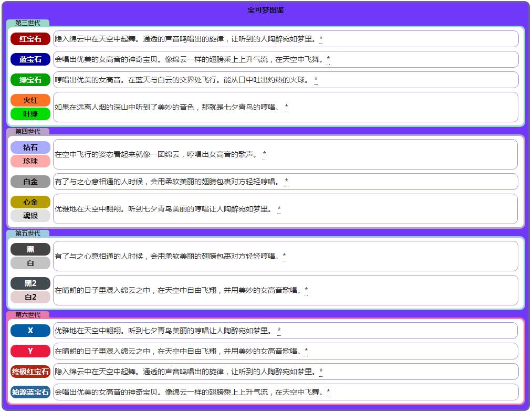Click the 第五世代 section header
The height and width of the screenshot is (413, 532).
click(28, 234)
